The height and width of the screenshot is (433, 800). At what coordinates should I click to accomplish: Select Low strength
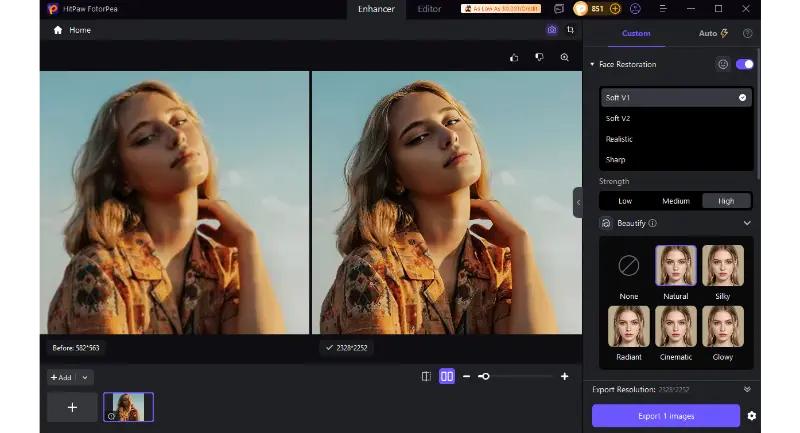coord(625,201)
